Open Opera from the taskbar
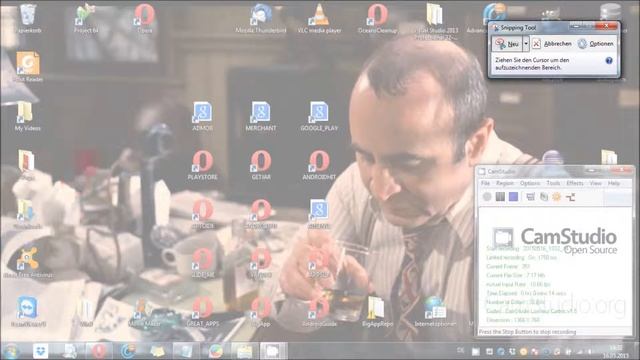 click(99, 351)
